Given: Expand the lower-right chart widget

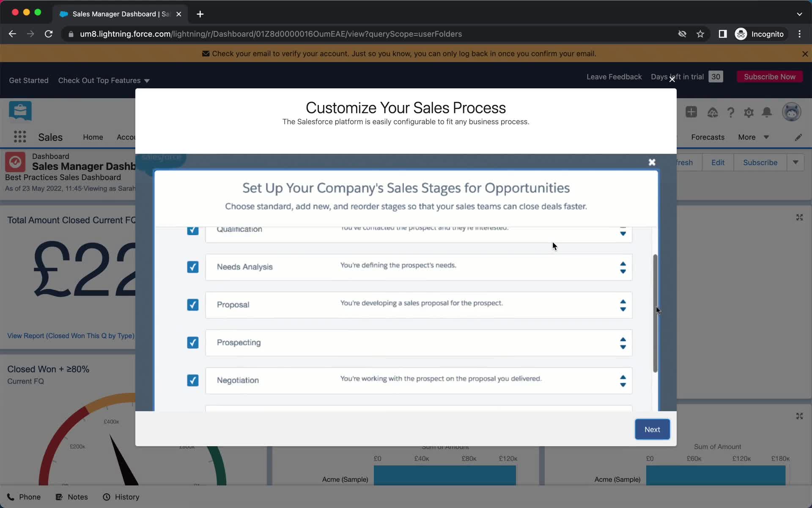Looking at the screenshot, I should tap(799, 416).
